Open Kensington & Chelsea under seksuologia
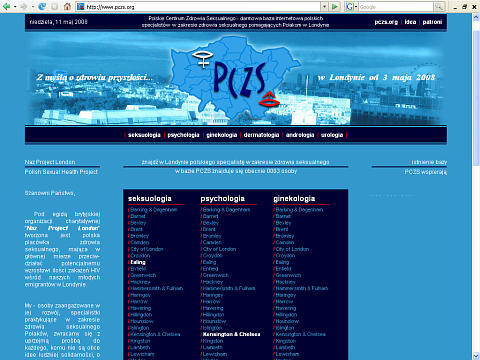480x360 pixels. coord(155,334)
